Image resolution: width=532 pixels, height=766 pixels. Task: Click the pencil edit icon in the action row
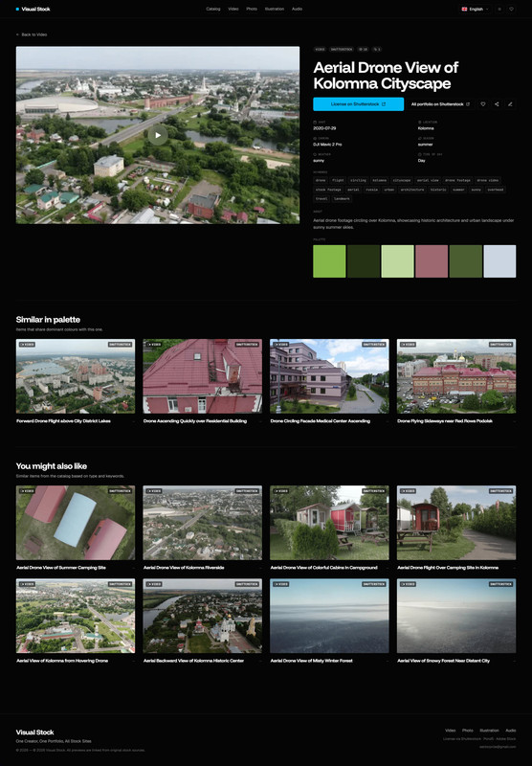coord(510,104)
